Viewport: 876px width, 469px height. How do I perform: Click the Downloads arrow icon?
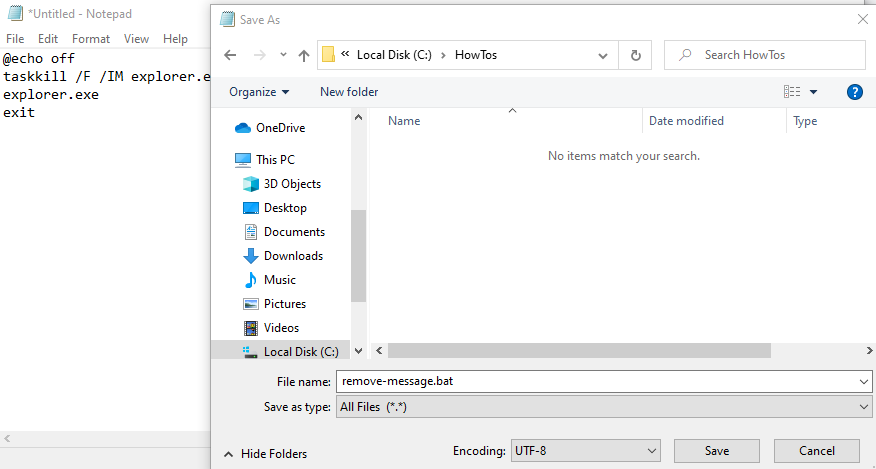[251, 256]
